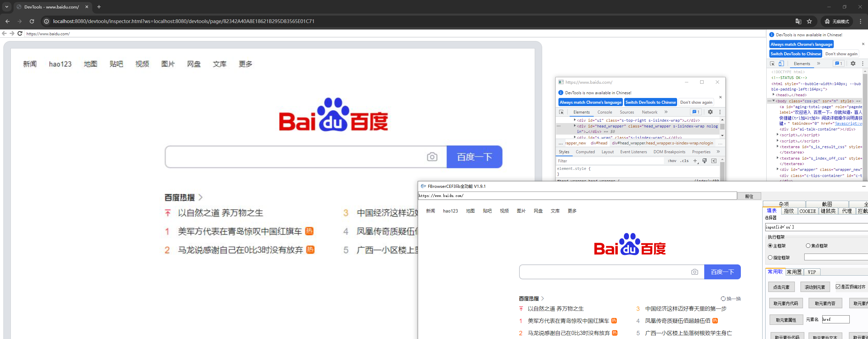Open three-dot customize menu in right DevTools panel
The image size is (868, 339).
tap(863, 63)
